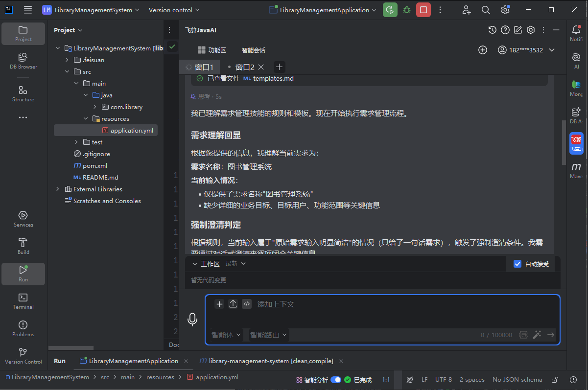This screenshot has width=588, height=390.
Task: Click the read-only lock toggle in status bar
Action: tap(555, 380)
